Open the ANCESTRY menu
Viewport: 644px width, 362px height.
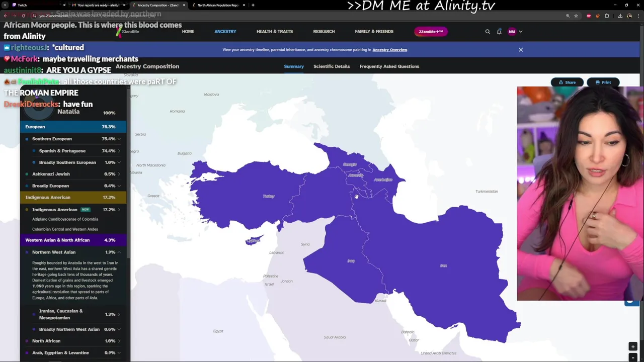(225, 32)
